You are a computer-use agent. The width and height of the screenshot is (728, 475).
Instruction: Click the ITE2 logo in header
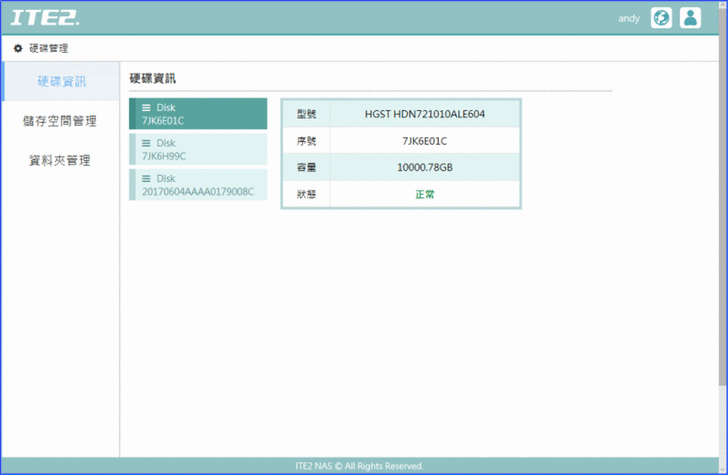point(45,18)
